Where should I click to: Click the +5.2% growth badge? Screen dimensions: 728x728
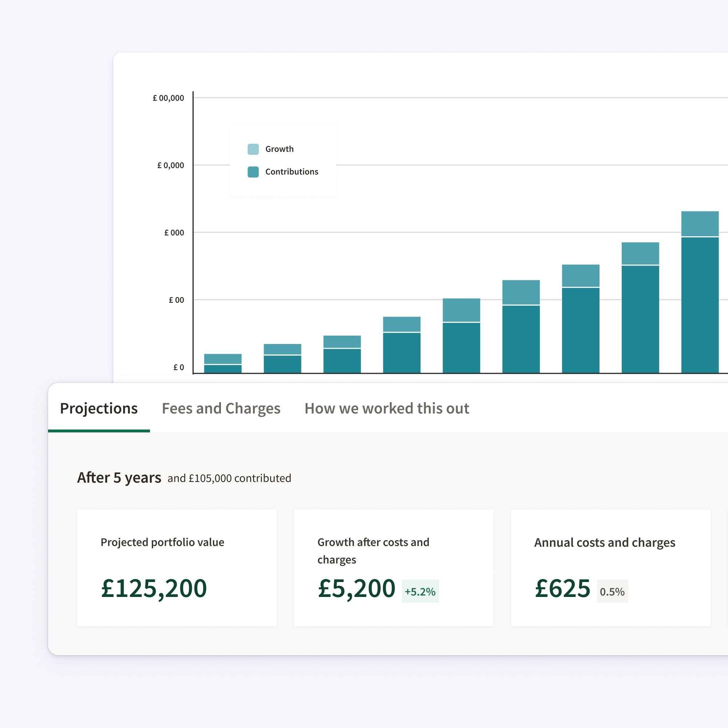pos(420,591)
